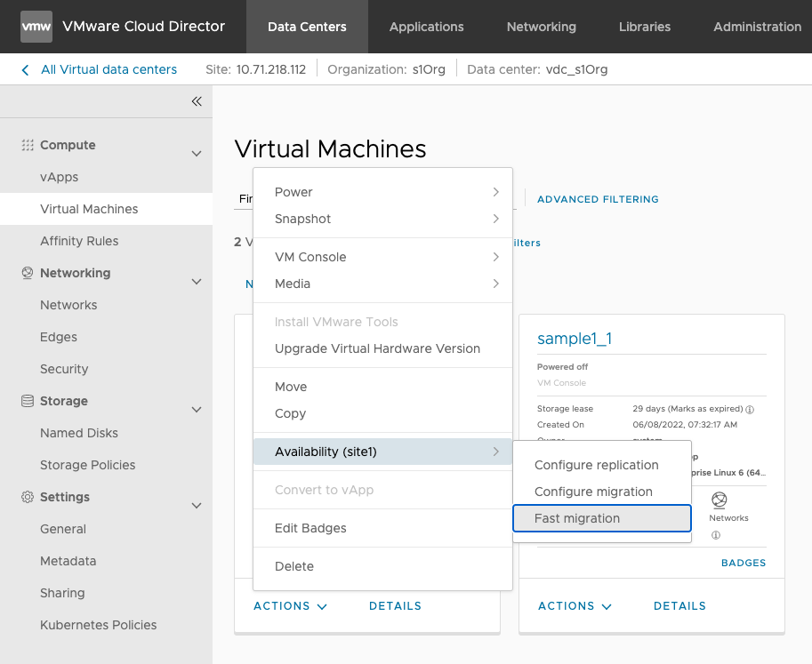Collapse the Compute section chevron
812x664 pixels.
[x=197, y=154]
